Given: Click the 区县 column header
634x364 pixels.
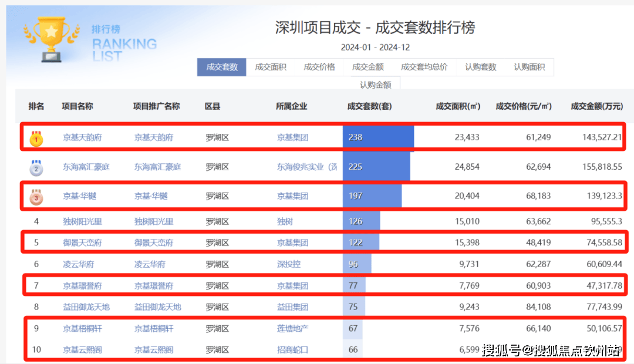Looking at the screenshot, I should tap(213, 106).
